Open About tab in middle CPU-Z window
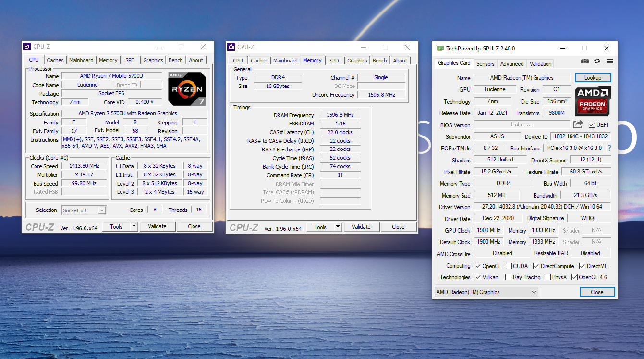 tap(400, 61)
